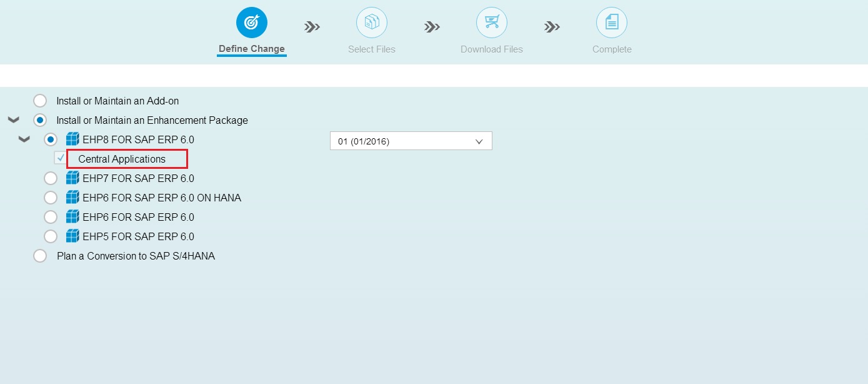This screenshot has width=868, height=384.
Task: Collapse the EHP8 FOR SAP ERP 6.0 node arrow
Action: [x=24, y=139]
